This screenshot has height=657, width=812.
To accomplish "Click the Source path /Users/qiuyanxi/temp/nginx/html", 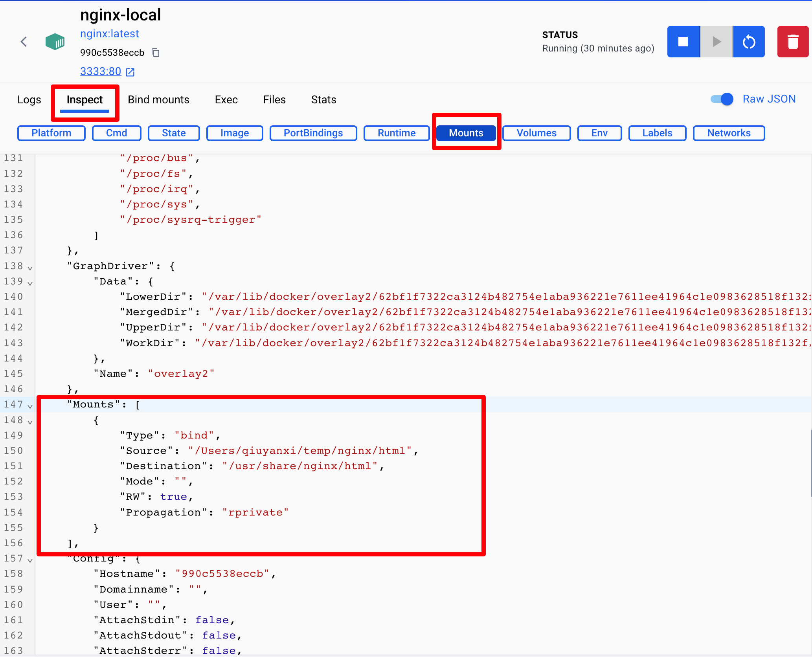I will 300,451.
